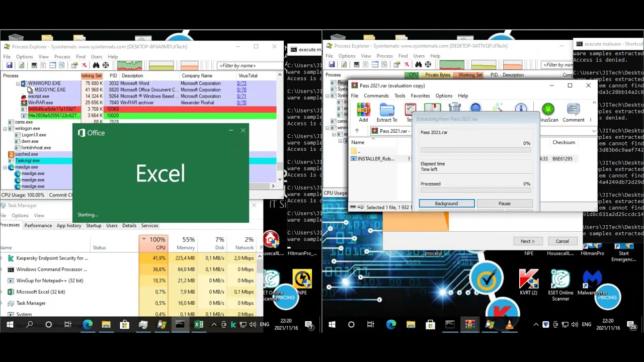Click Find binoculars icon in left Process Explorer
This screenshot has height=362, width=644.
tap(96, 65)
